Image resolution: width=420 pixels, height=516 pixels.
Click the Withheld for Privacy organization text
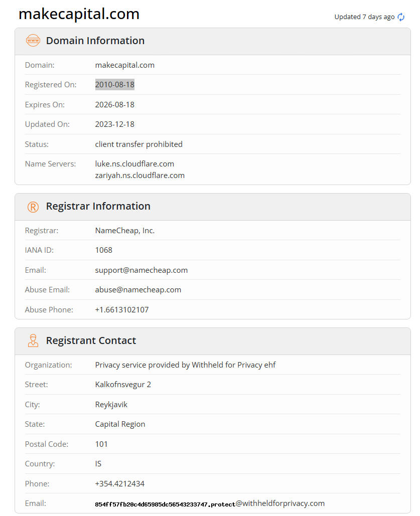tap(185, 365)
